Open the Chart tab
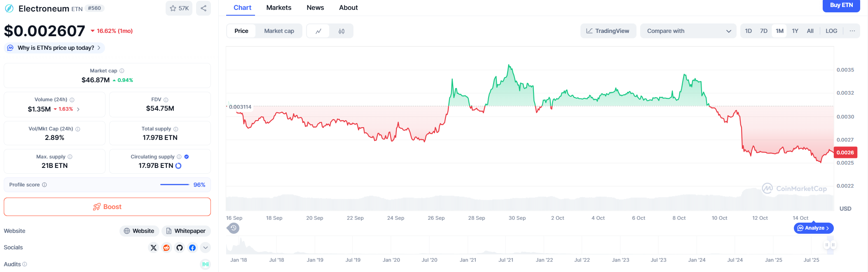 pos(242,8)
